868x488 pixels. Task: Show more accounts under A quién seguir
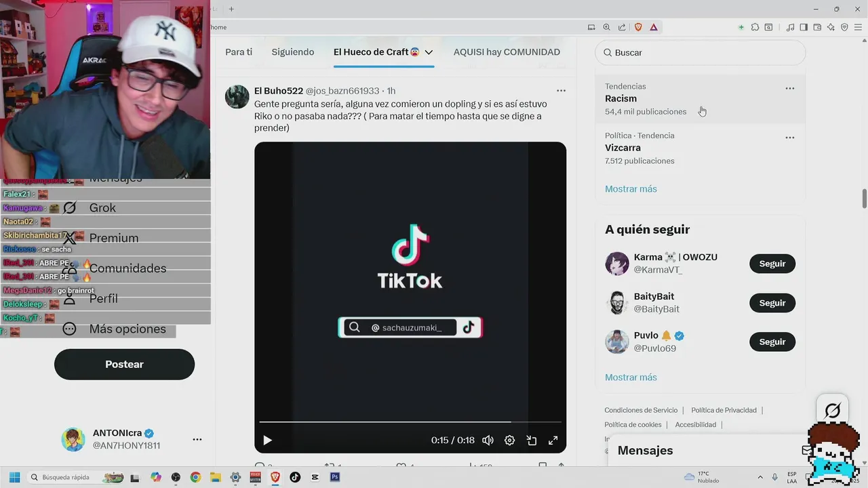(x=631, y=378)
